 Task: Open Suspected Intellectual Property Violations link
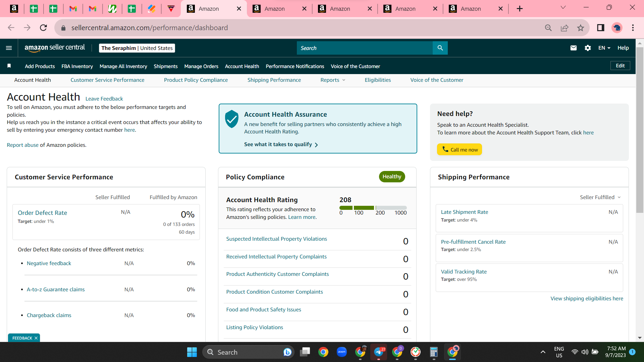click(276, 239)
